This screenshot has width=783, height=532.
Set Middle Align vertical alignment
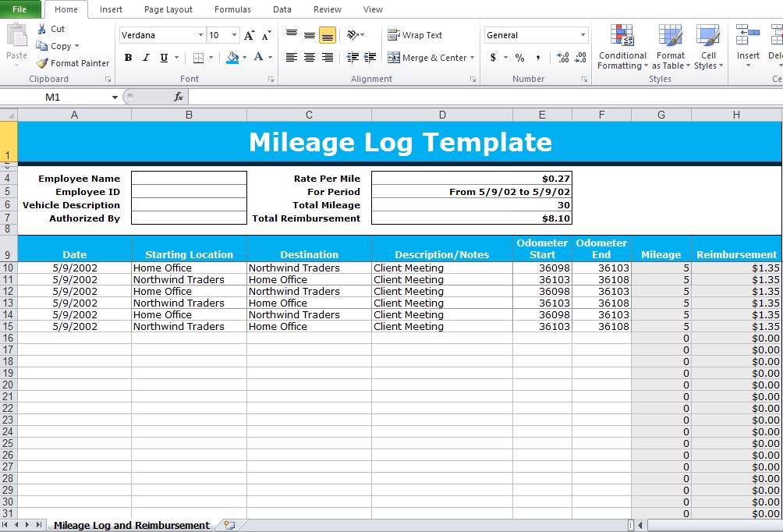[310, 35]
